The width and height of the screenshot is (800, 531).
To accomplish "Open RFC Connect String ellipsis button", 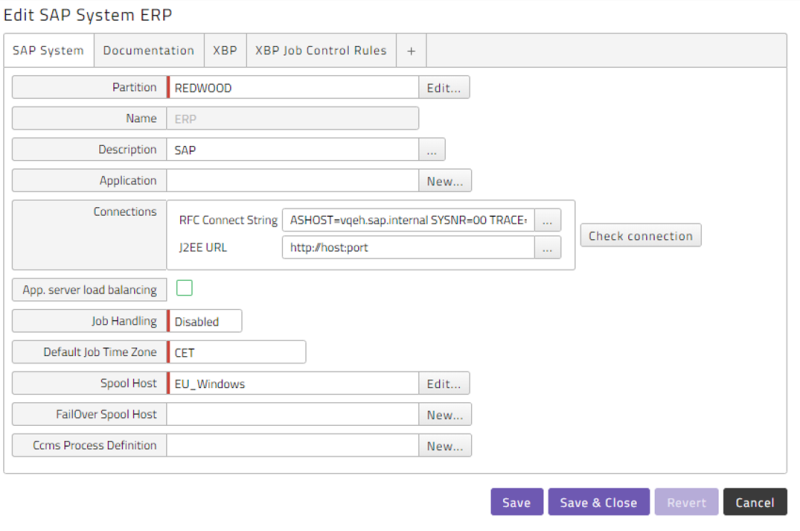I will tap(547, 220).
